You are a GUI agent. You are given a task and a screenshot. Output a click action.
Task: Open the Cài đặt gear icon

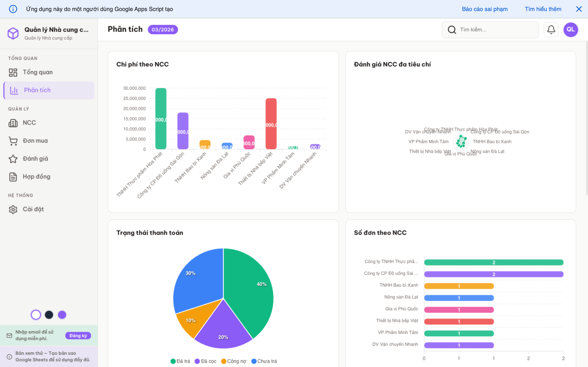coord(13,209)
